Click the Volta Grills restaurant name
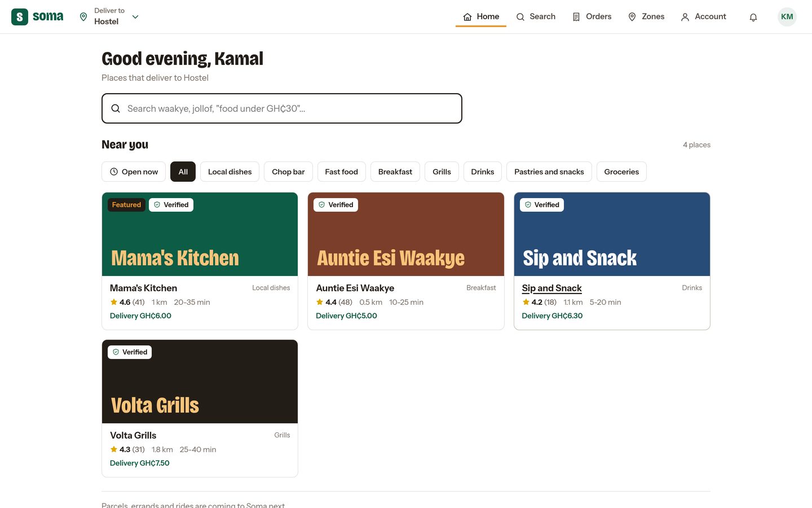The width and height of the screenshot is (812, 508). pyautogui.click(x=133, y=435)
